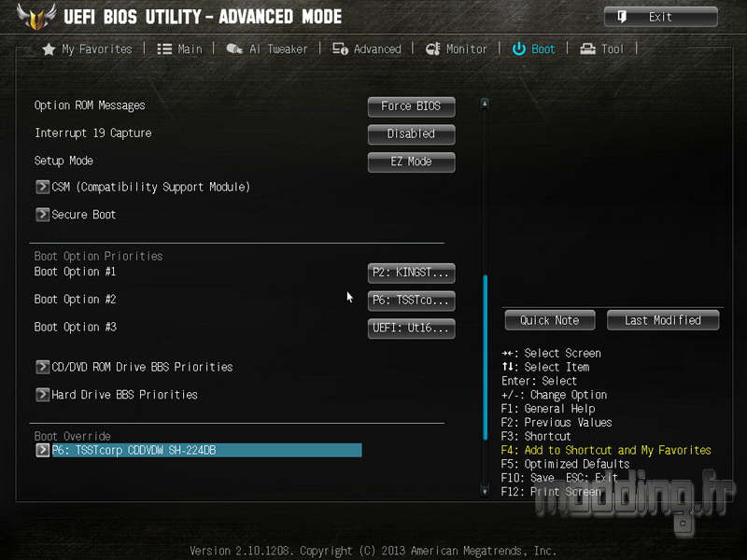Click the Main tab list icon

pos(164,49)
